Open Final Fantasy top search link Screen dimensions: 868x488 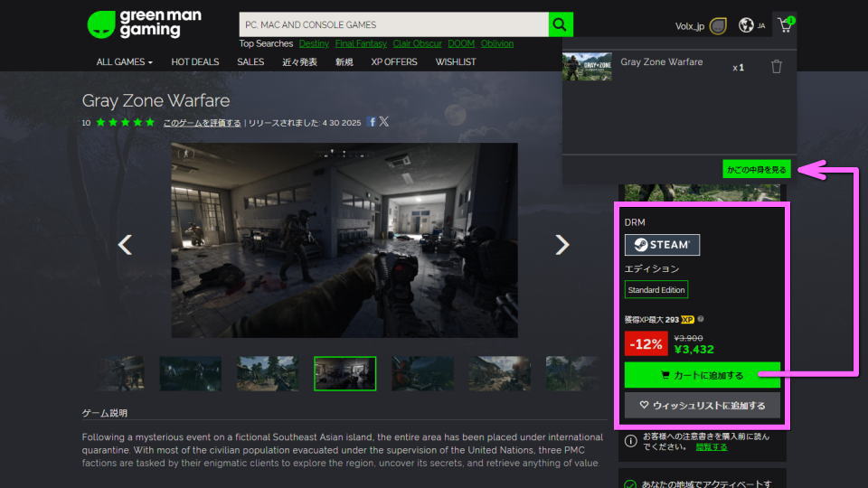361,43
